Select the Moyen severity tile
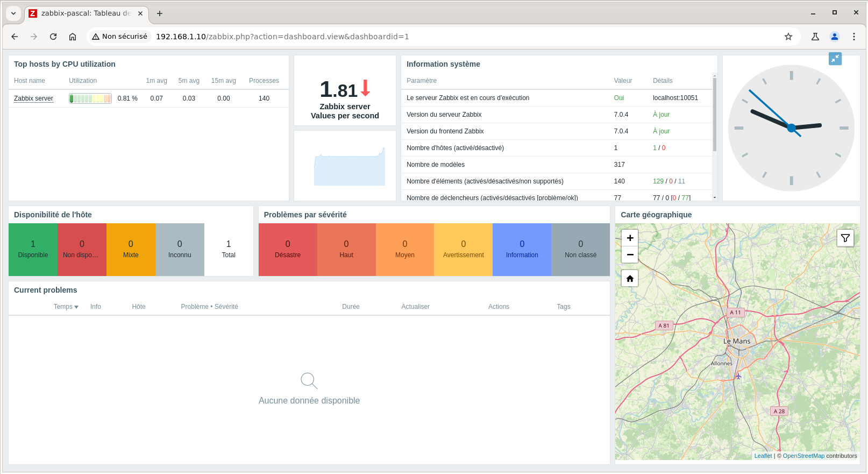This screenshot has height=474, width=868. (405, 250)
